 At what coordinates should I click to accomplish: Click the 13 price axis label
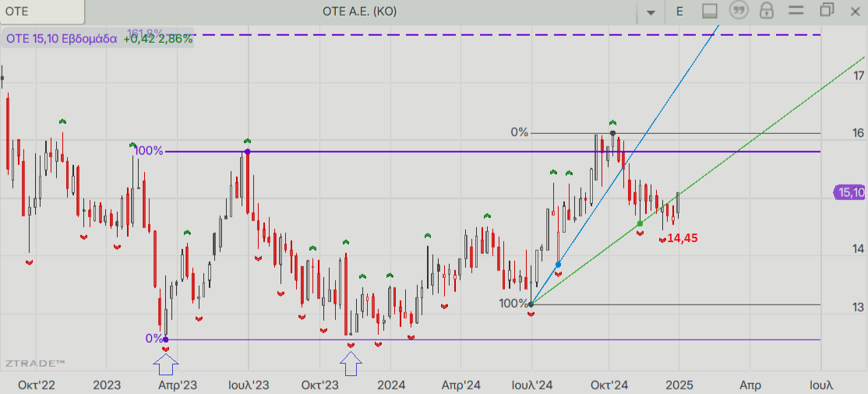coord(859,307)
